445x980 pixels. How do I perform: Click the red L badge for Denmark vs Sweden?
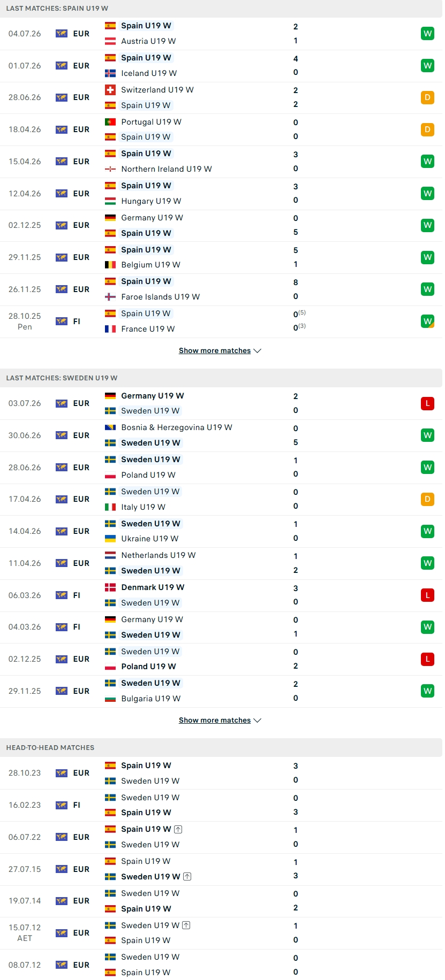coord(427,595)
